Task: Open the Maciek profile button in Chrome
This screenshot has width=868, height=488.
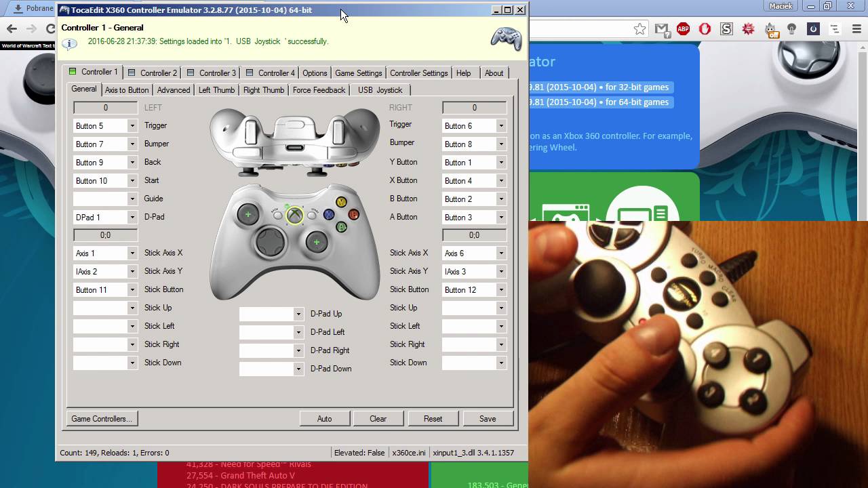Action: 781,6
